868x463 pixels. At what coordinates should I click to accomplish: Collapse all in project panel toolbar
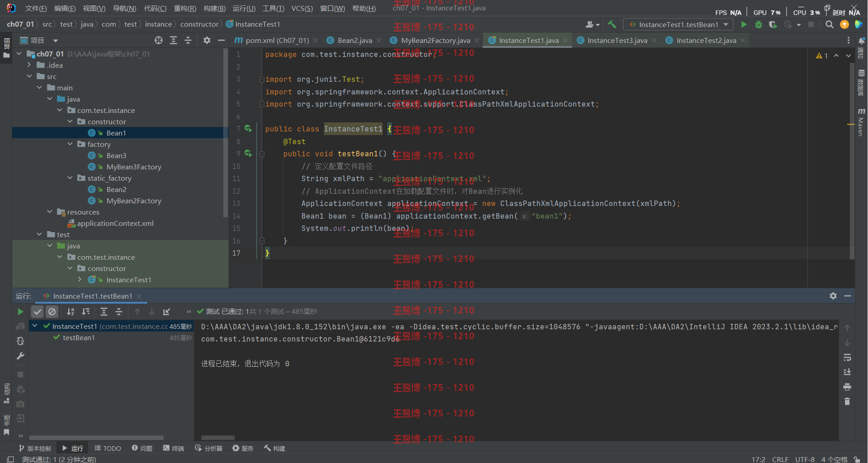click(188, 40)
